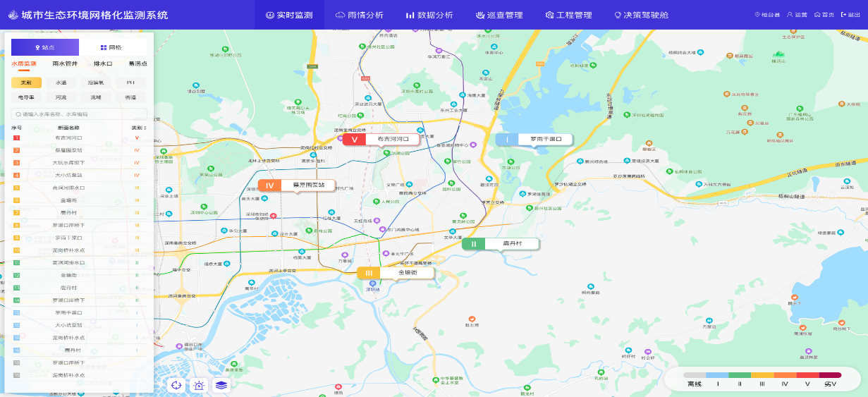Click the 运营 user profile icon

[x=790, y=15]
